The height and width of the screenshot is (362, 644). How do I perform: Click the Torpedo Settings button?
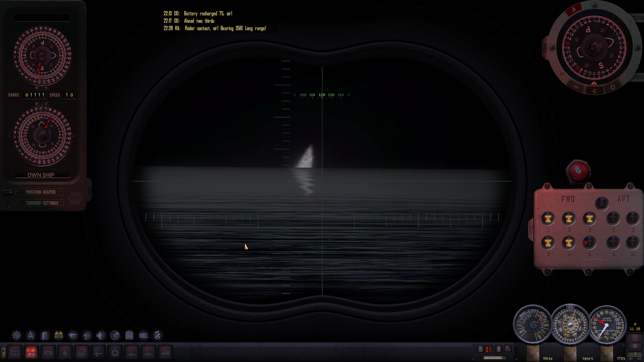pos(42,203)
